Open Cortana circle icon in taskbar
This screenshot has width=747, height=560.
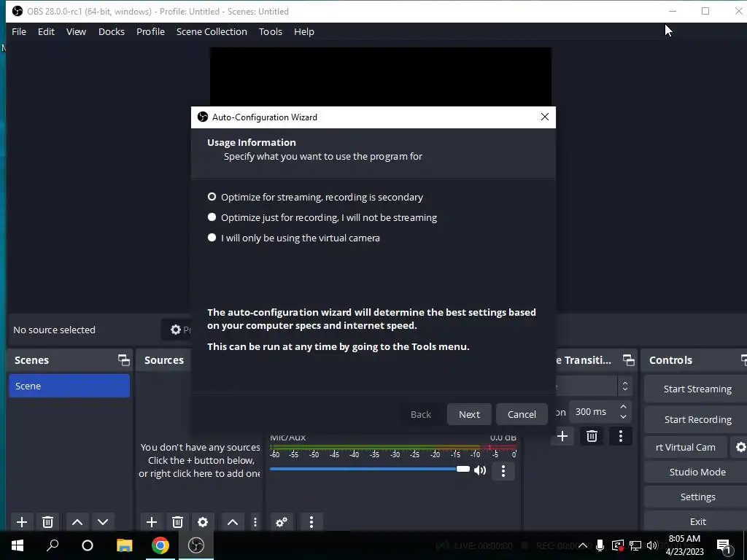click(88, 545)
